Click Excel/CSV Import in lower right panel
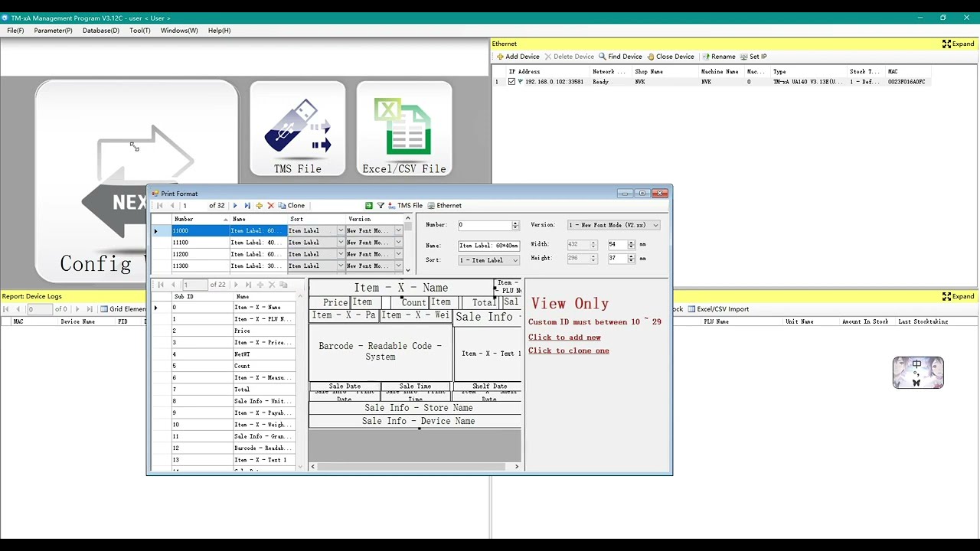 (718, 309)
